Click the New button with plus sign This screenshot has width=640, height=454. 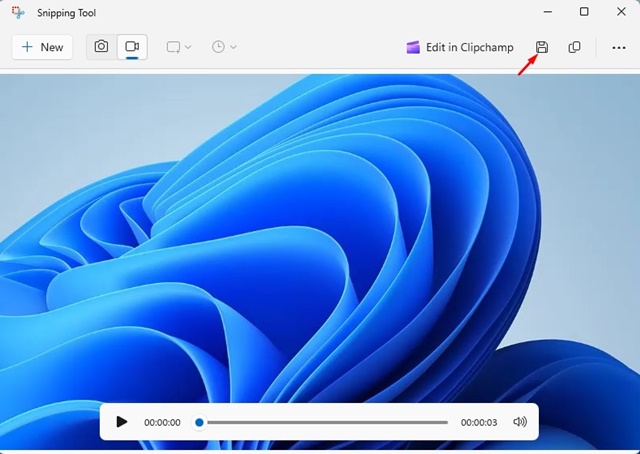coord(42,47)
